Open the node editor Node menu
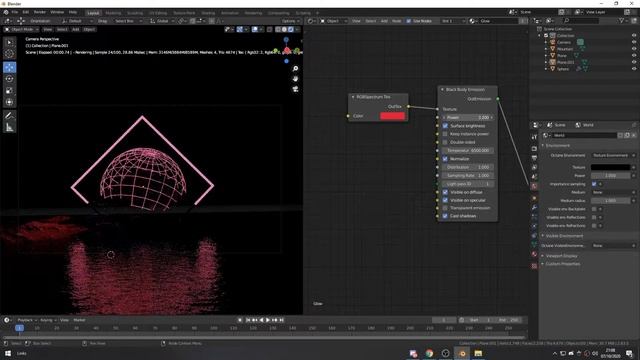This screenshot has width=640, height=360. pyautogui.click(x=396, y=21)
